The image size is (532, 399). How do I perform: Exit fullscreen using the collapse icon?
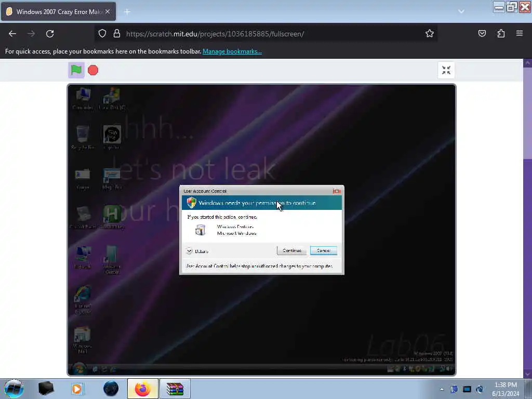pyautogui.click(x=446, y=70)
